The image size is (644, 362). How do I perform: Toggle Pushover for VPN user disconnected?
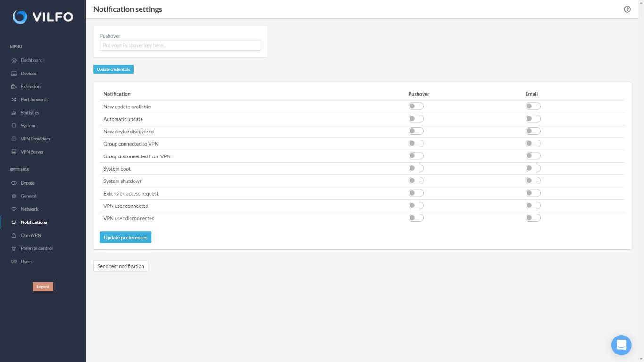pyautogui.click(x=416, y=218)
